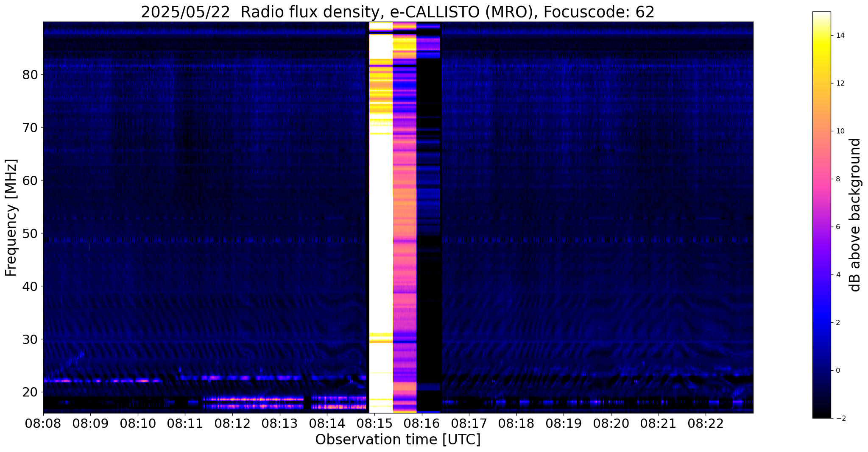The image size is (868, 452).
Task: Select the 08:17 time tick label
Action: coord(469,423)
